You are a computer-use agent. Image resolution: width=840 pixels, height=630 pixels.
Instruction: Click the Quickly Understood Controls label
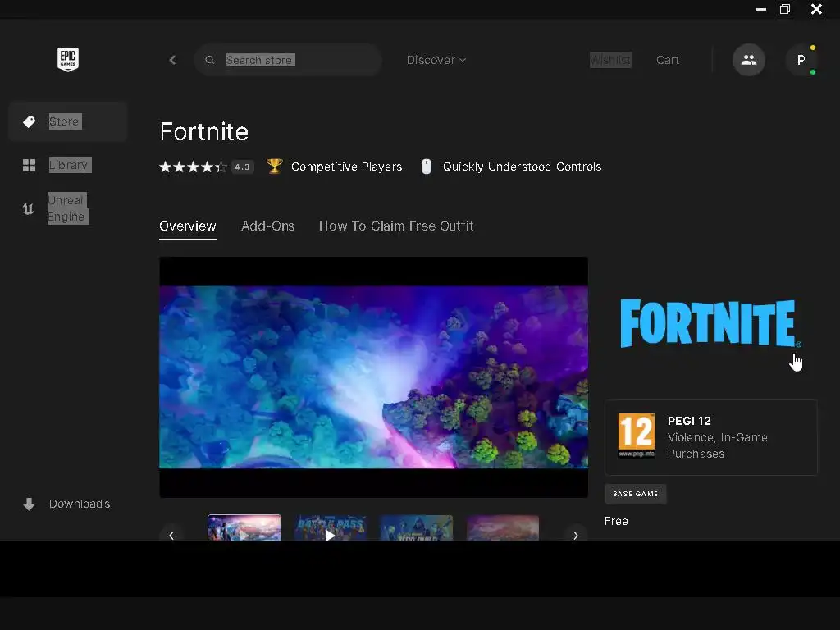(522, 167)
